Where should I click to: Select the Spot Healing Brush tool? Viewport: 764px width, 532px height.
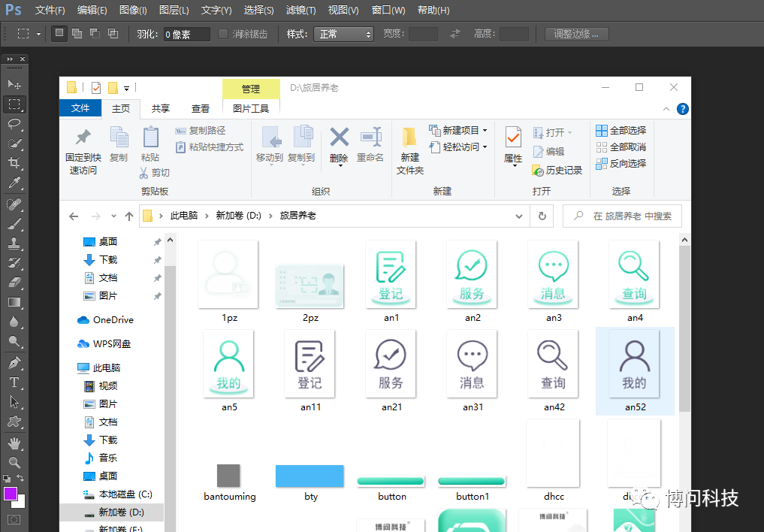14,204
